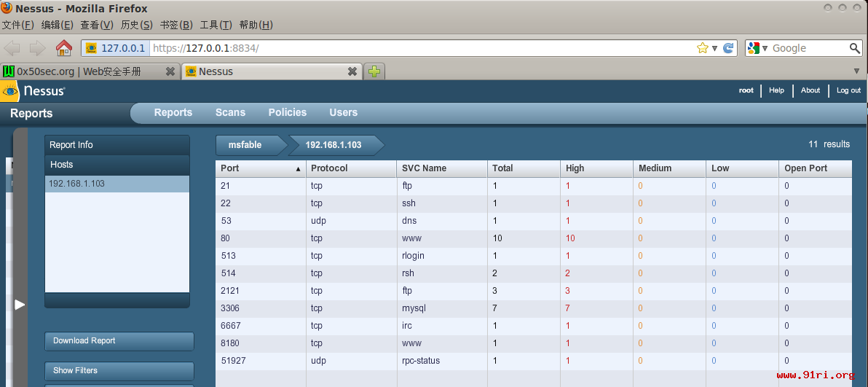868x387 pixels.
Task: Select host 192.168.1.103 in Hosts list
Action: tap(117, 184)
